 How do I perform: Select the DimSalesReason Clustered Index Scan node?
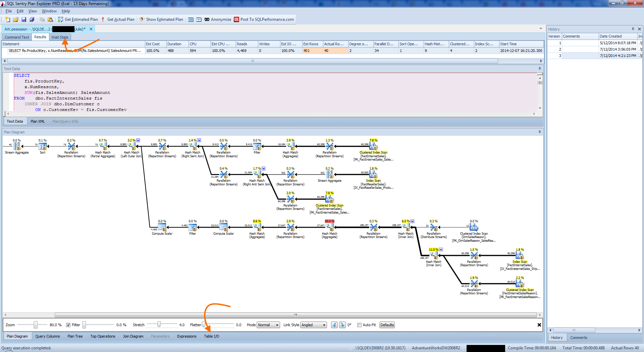tap(474, 231)
